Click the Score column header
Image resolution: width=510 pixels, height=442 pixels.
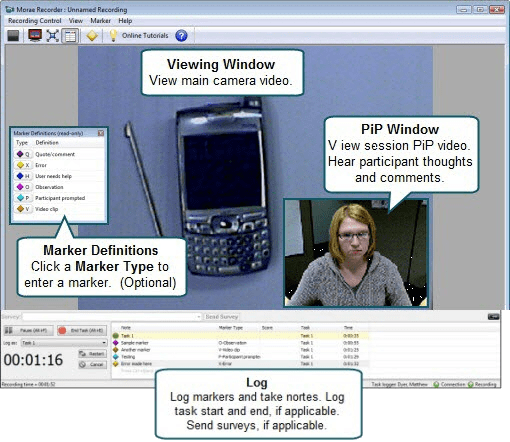(267, 328)
